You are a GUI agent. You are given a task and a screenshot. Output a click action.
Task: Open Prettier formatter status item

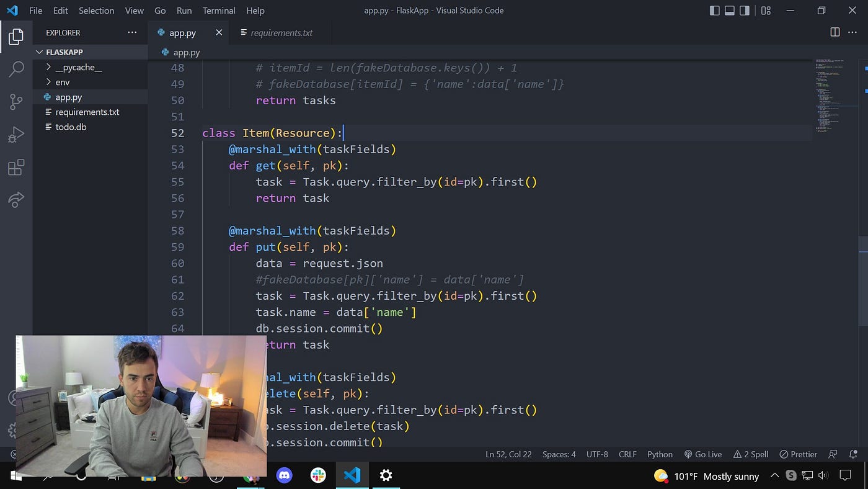pyautogui.click(x=799, y=454)
